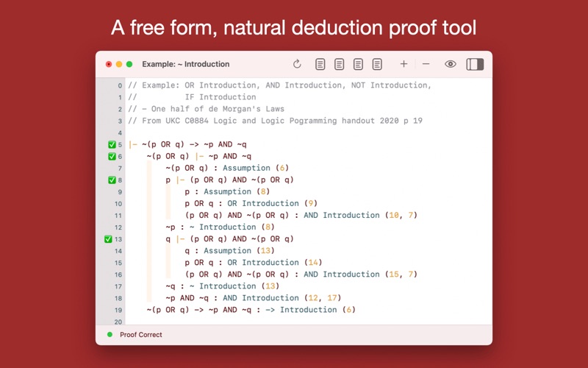The width and height of the screenshot is (588, 368).
Task: Click the line p OR q : OR Introduction (14)
Action: pos(253,263)
